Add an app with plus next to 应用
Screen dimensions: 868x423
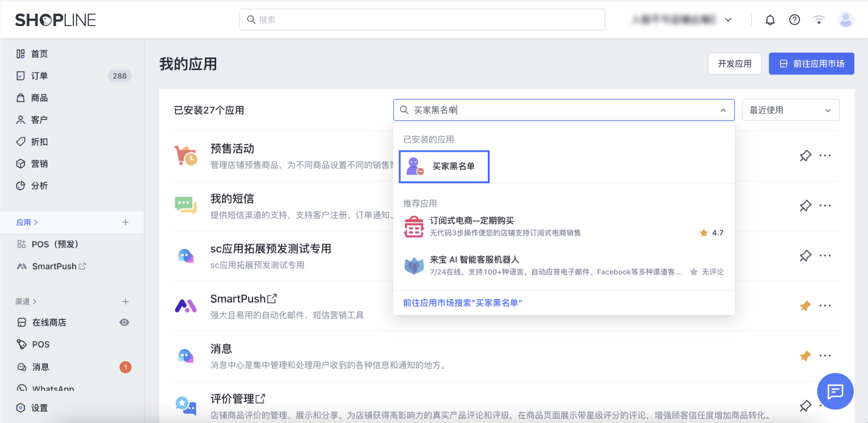[x=125, y=222]
